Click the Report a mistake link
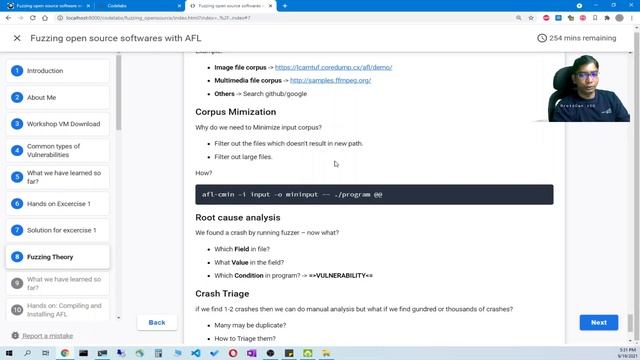Viewport: 640px width, 360px height. 47,336
